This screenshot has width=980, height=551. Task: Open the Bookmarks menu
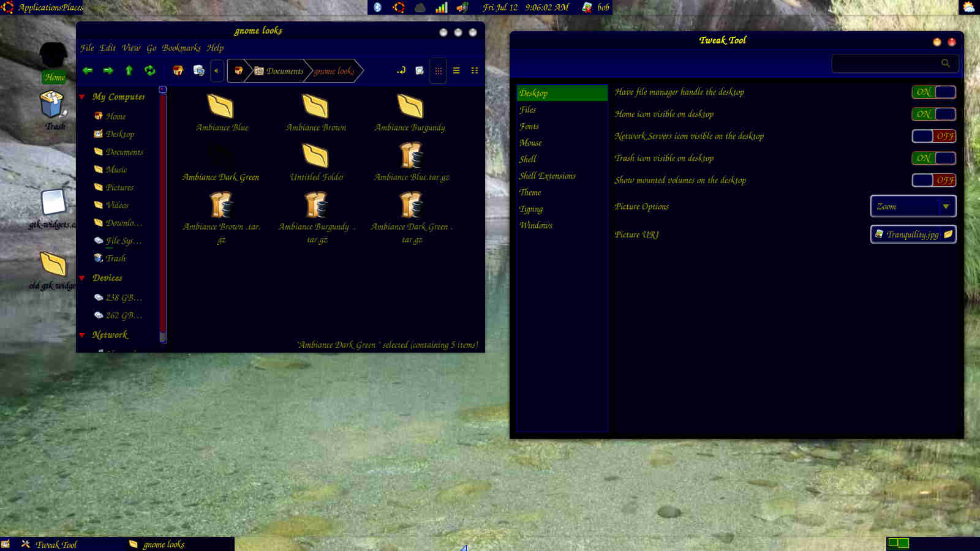[181, 48]
